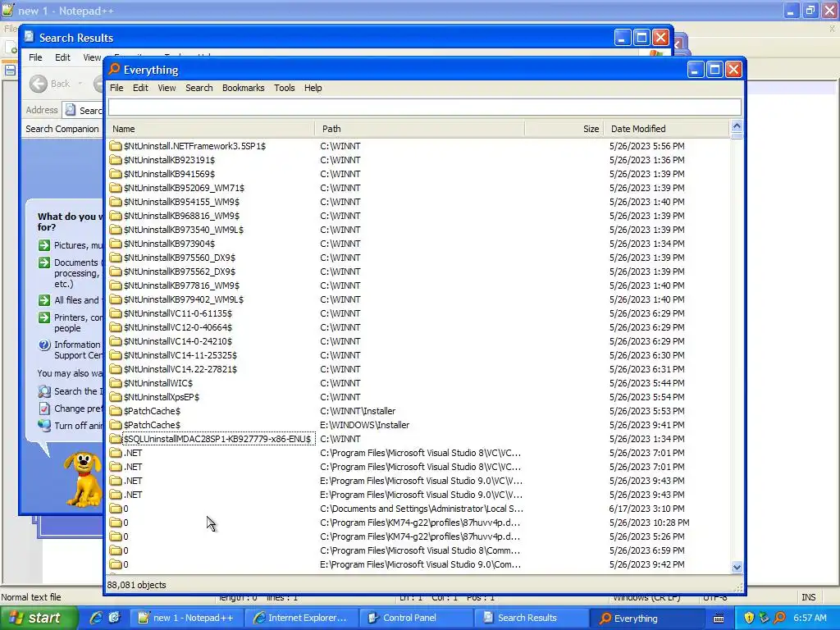Click Documents green arrow in Search Companion
The width and height of the screenshot is (840, 630).
(44, 262)
